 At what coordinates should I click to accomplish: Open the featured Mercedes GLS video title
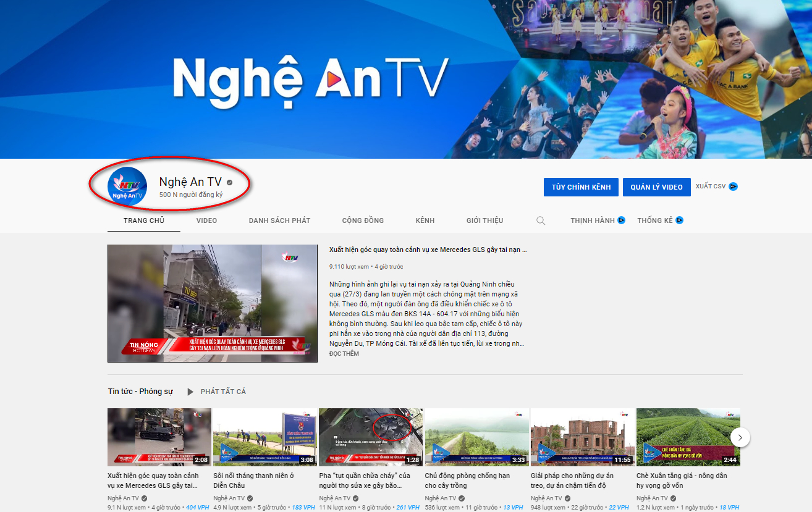coord(428,250)
